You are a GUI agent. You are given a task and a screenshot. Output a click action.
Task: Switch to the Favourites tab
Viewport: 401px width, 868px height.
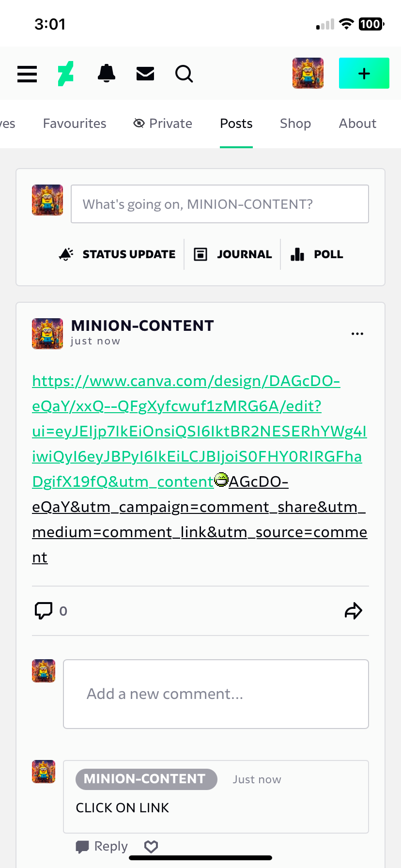coord(75,124)
